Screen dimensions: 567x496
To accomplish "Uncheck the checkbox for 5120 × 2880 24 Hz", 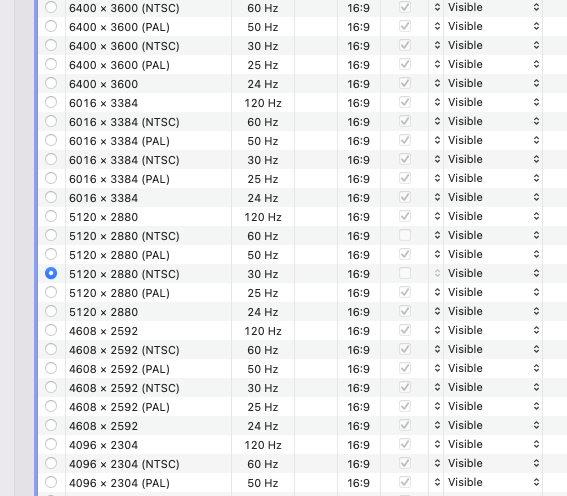I will point(405,311).
